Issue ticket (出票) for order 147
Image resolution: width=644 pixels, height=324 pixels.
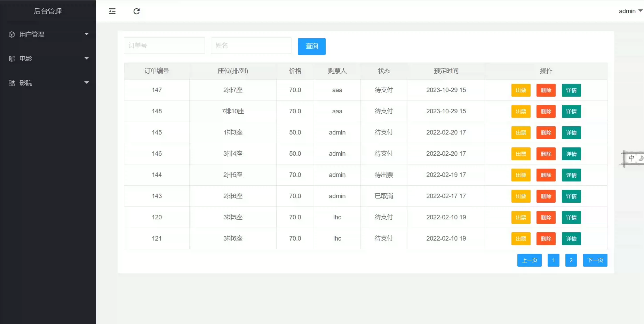[520, 90]
